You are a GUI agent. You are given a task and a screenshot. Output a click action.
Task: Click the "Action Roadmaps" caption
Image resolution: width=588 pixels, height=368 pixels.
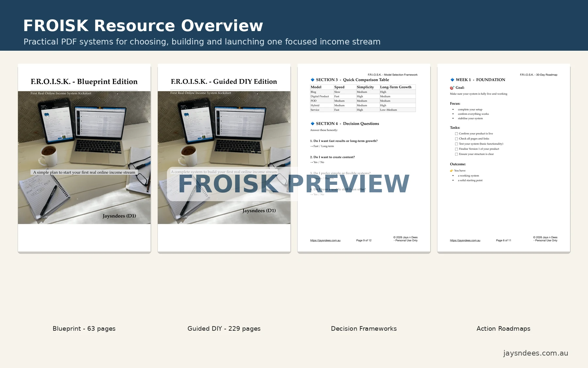(x=503, y=328)
